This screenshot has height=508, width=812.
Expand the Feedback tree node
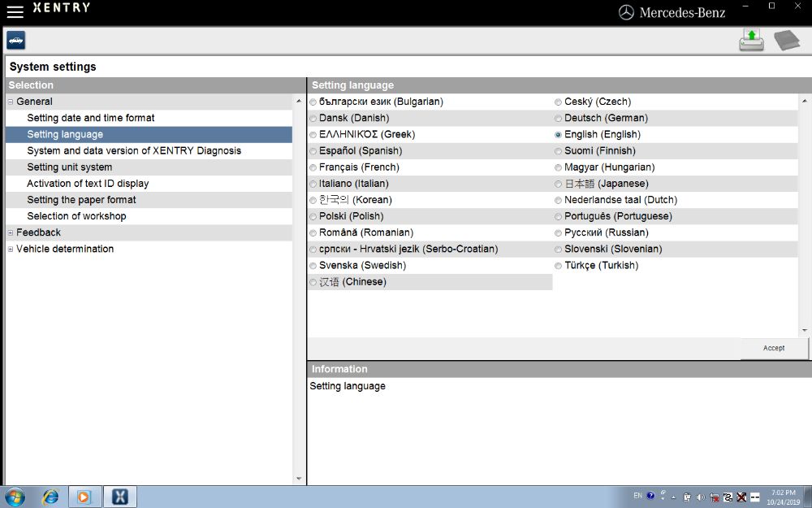[11, 232]
